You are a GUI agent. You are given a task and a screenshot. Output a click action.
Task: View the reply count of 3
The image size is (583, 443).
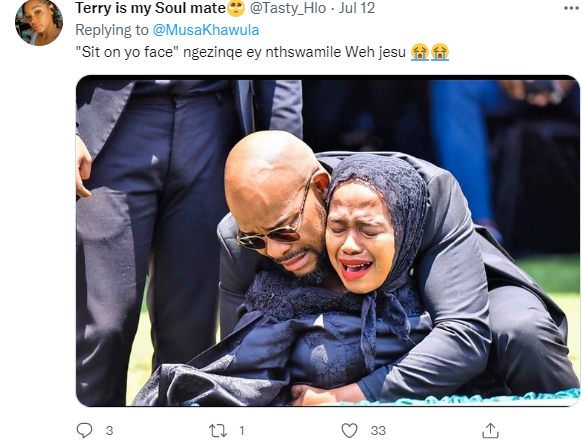(x=109, y=431)
